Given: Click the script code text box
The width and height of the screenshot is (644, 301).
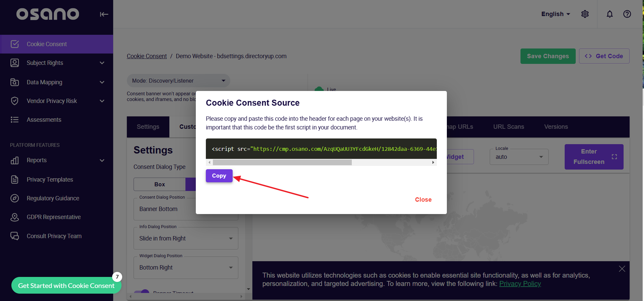Looking at the screenshot, I should coord(321,149).
